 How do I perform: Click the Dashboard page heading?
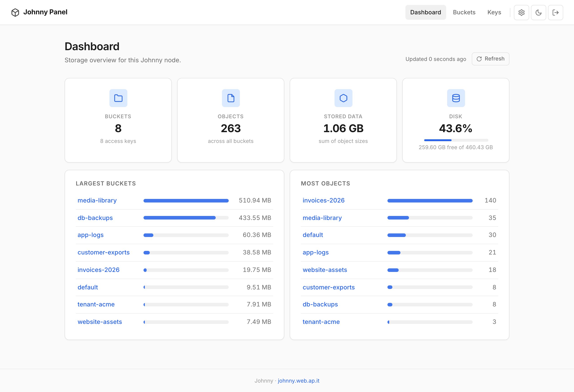tap(92, 46)
